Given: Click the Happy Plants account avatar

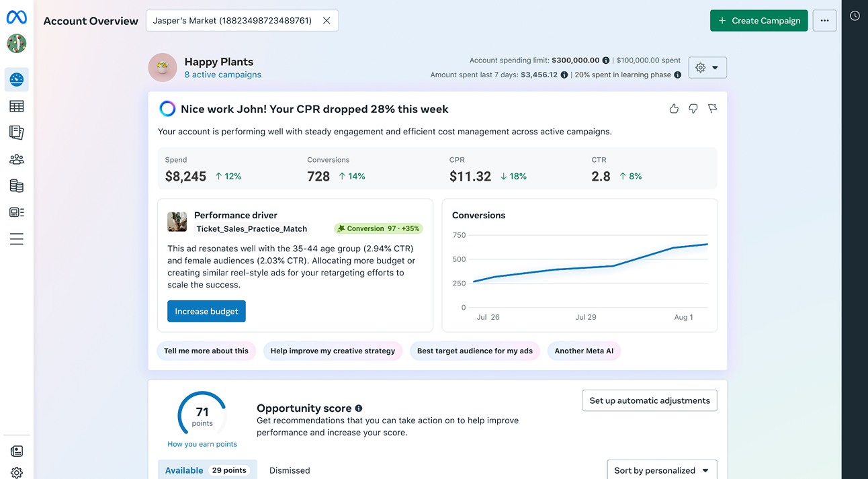Looking at the screenshot, I should (163, 68).
